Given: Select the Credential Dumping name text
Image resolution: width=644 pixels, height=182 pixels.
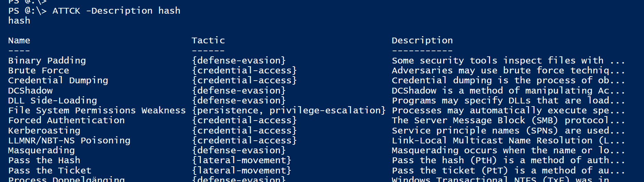Looking at the screenshot, I should tap(58, 81).
